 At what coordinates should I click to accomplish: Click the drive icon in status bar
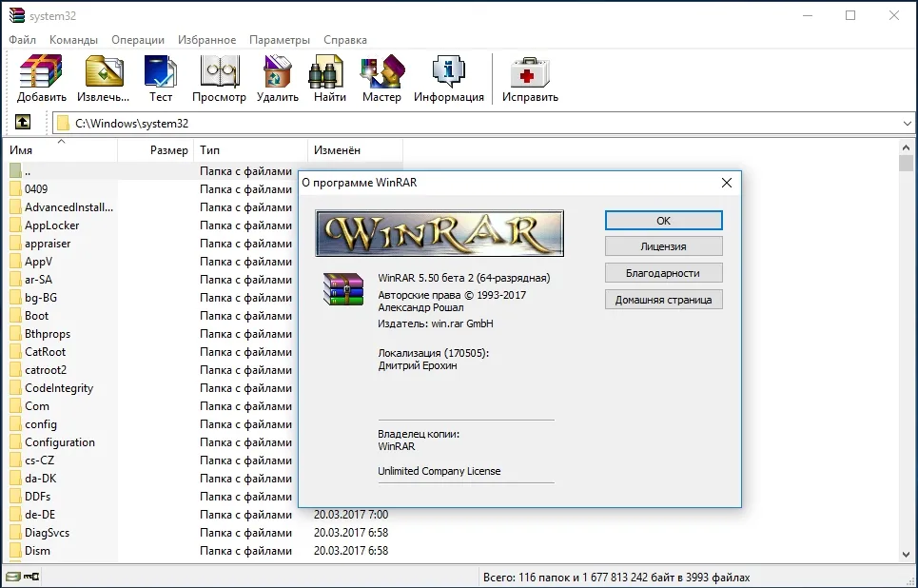(13, 577)
